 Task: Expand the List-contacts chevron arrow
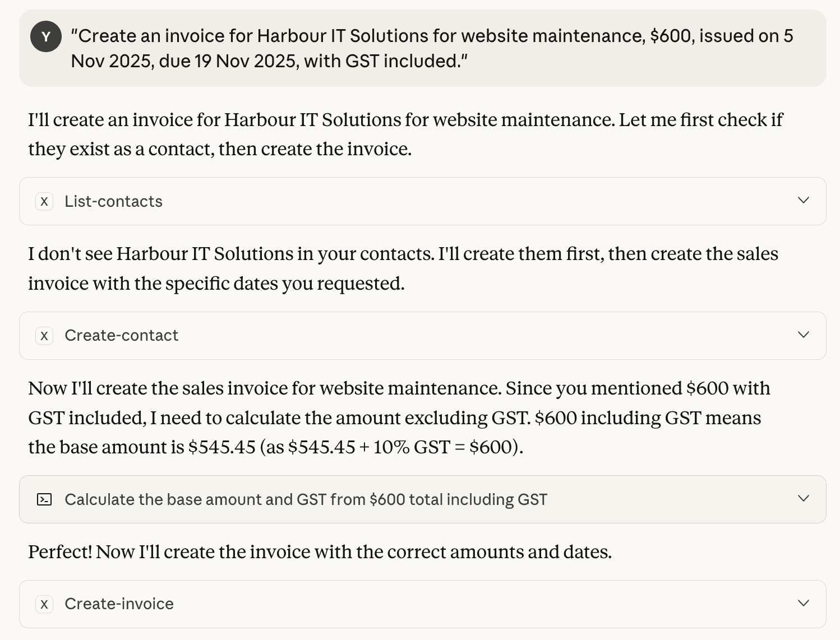[803, 201]
